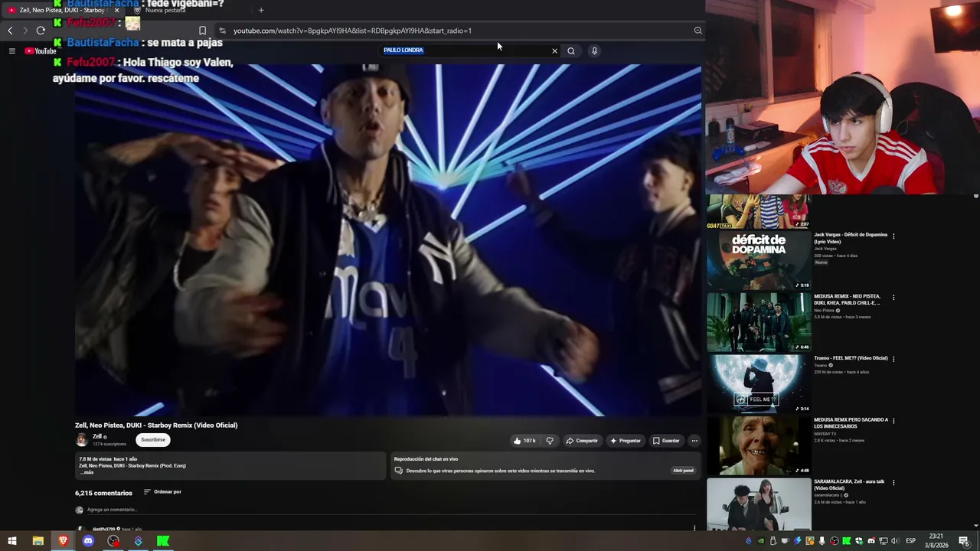Click the Preguntar button
Screen dimensions: 980x551
pos(626,441)
